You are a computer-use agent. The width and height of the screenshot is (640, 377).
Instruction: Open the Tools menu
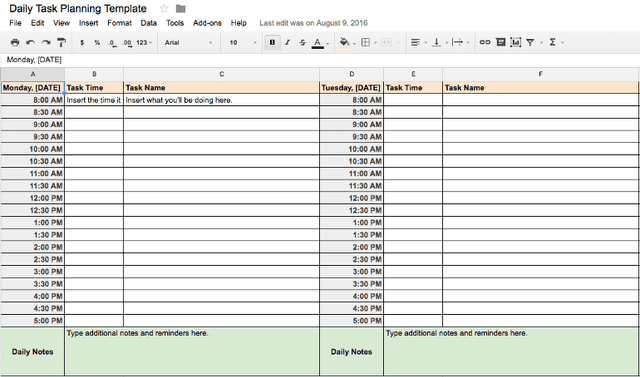point(175,23)
